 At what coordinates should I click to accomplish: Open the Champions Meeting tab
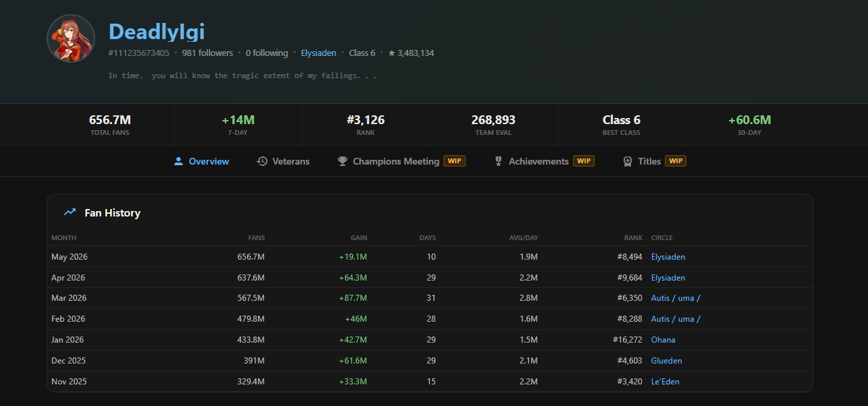(401, 161)
